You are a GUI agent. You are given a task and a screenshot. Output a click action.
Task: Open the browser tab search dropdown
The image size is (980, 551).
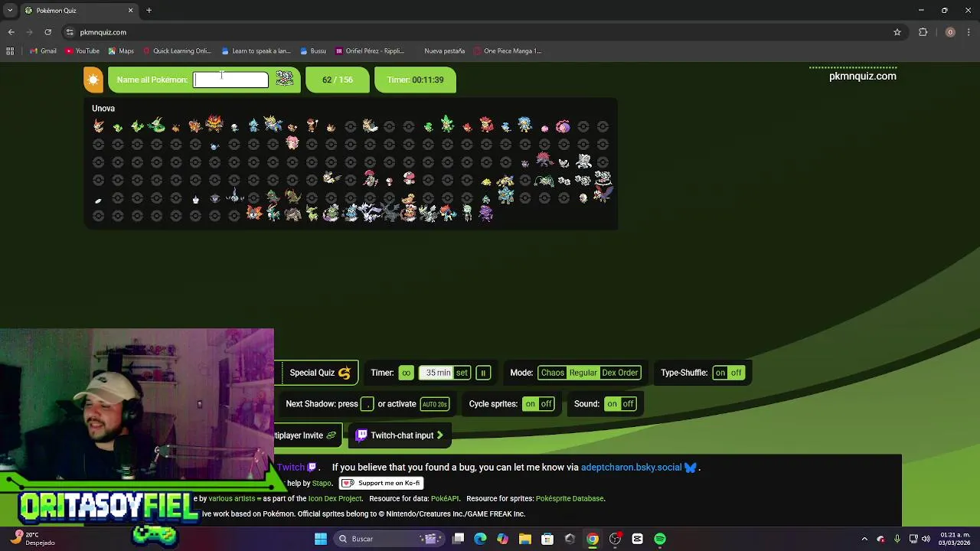click(10, 11)
